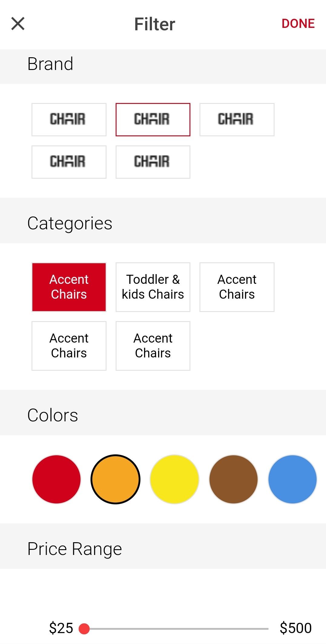326x644 pixels.
Task: Pick the yellow color swatch
Action: 174,479
